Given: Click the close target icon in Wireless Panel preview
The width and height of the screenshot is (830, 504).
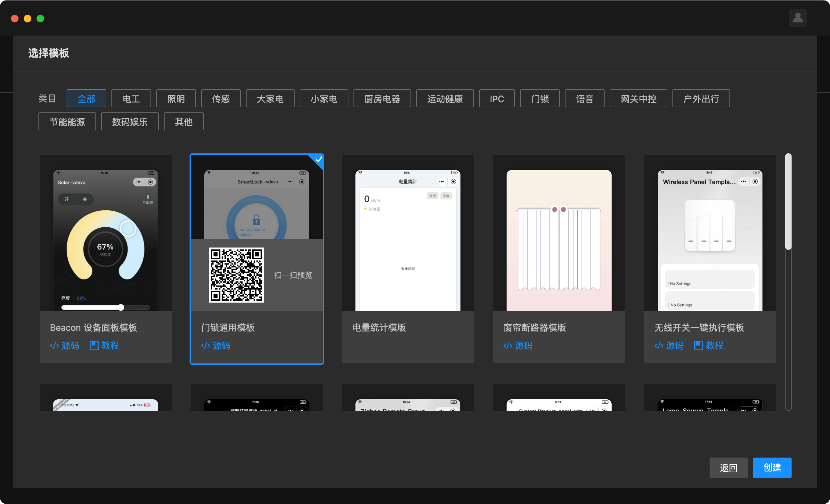Looking at the screenshot, I should pyautogui.click(x=755, y=182).
